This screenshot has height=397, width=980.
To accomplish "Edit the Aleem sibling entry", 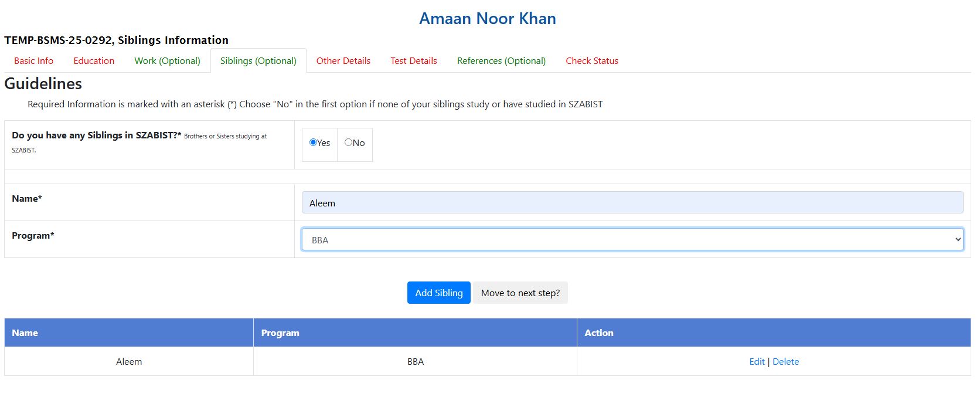I will 757,361.
